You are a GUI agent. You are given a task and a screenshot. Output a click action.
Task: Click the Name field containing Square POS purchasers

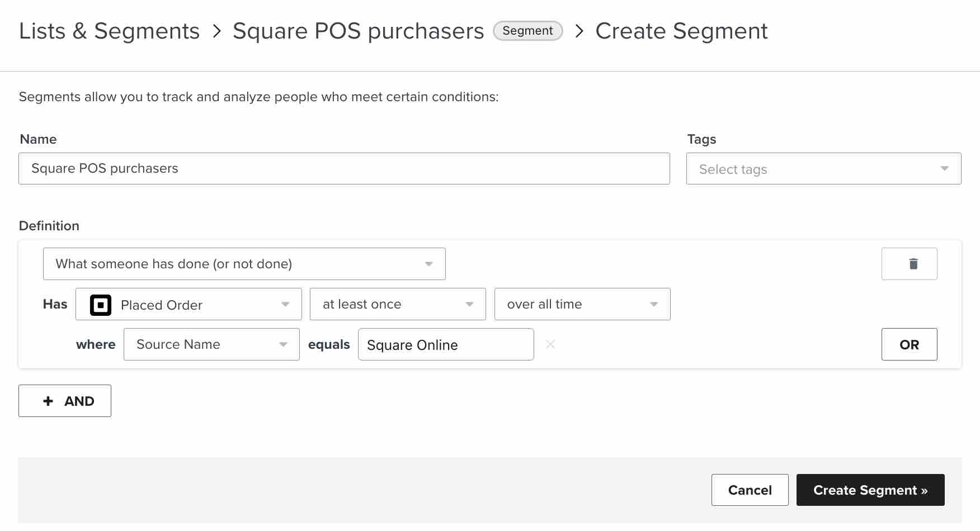[343, 168]
